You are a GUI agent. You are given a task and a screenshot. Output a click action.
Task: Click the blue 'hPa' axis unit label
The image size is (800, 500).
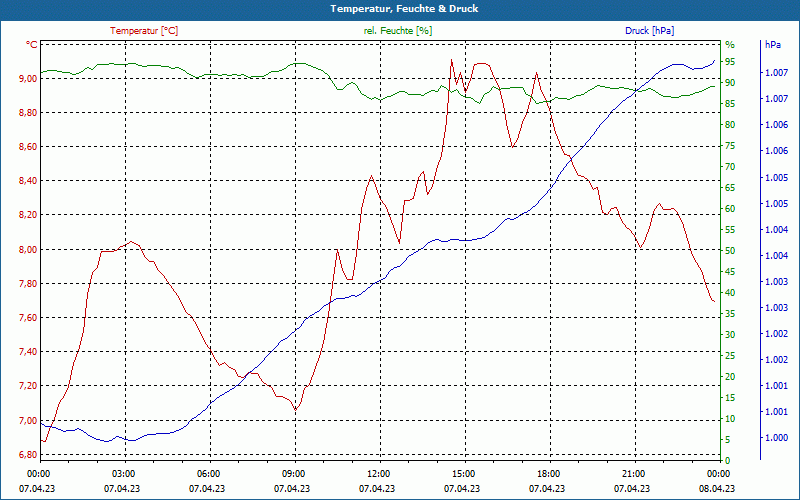click(x=773, y=45)
